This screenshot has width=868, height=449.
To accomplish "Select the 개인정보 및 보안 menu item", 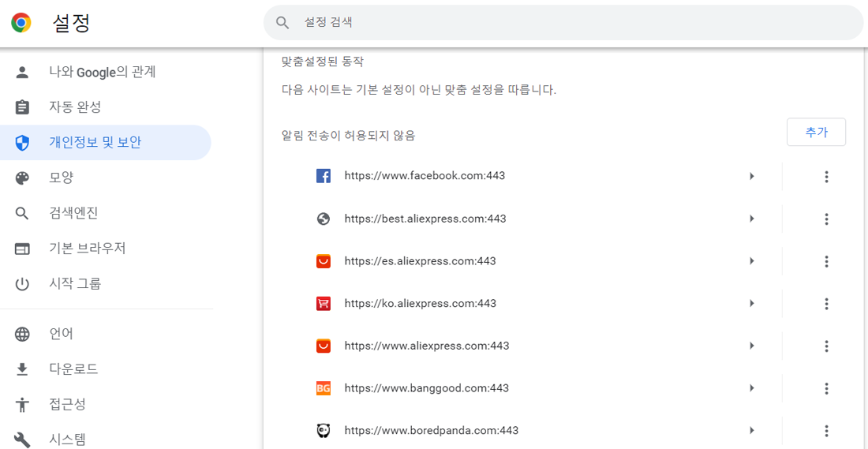I will click(x=105, y=143).
